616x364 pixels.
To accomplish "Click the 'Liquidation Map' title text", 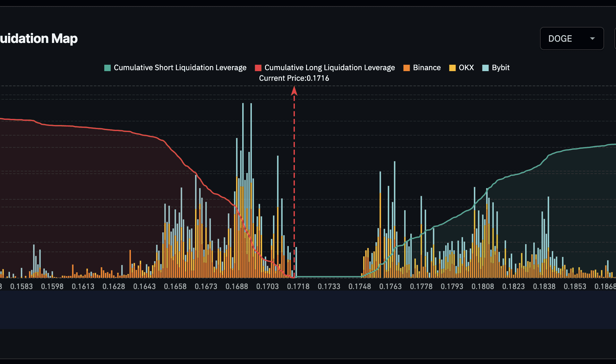I will pyautogui.click(x=38, y=38).
